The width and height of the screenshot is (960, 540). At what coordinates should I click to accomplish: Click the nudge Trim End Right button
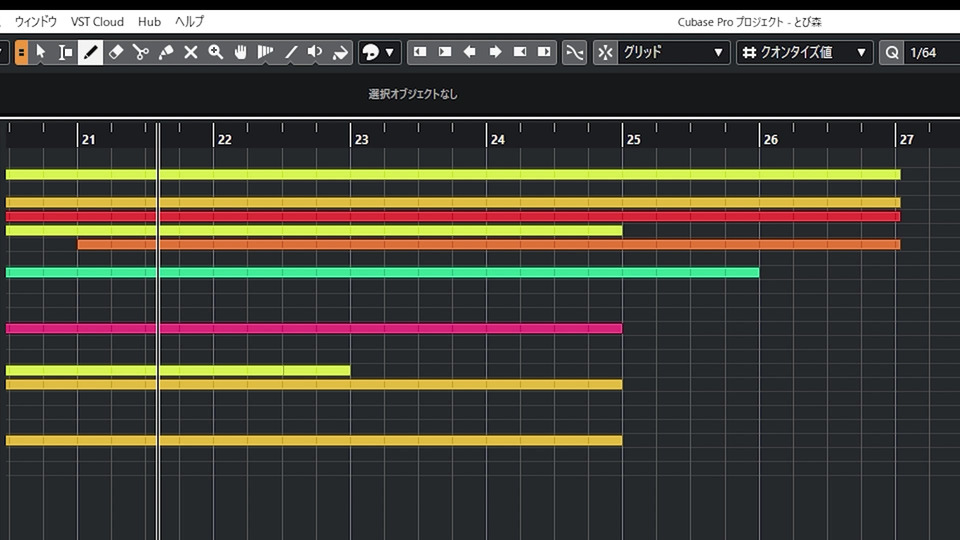[544, 52]
